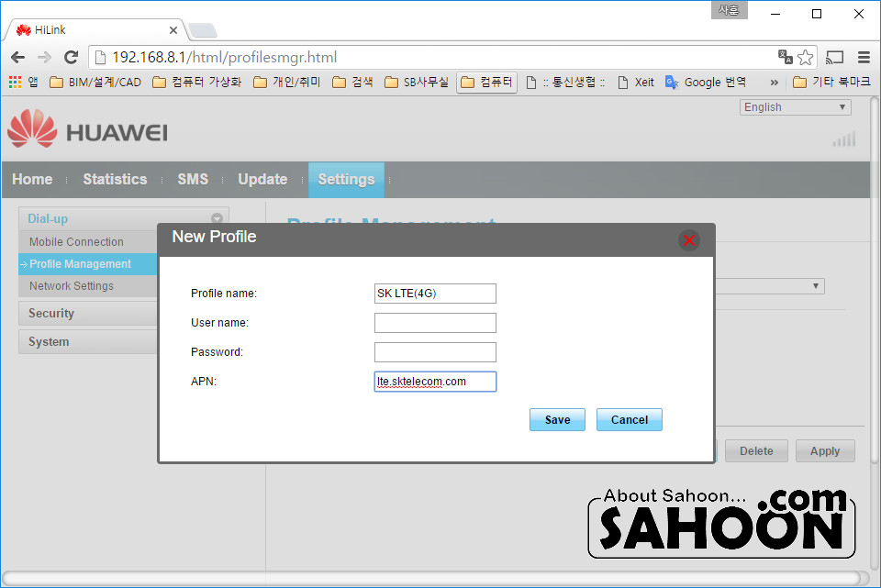
Task: Open the SMS tab
Action: [193, 179]
